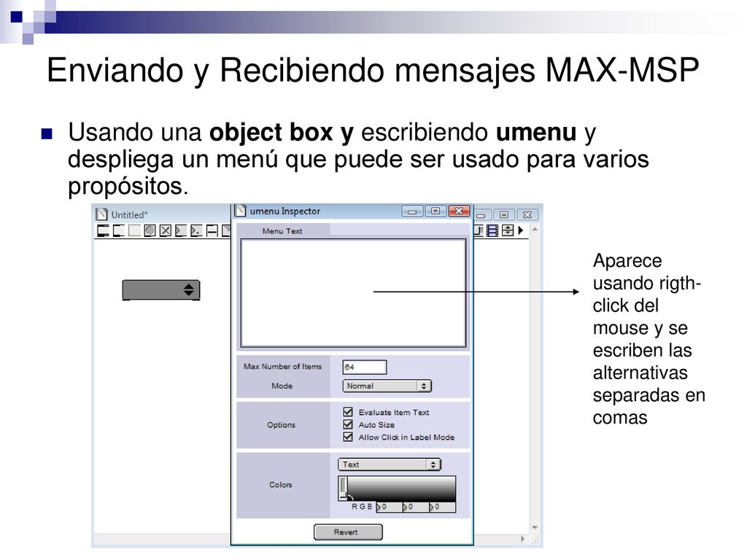
Task: Click the Revert button
Action: click(348, 532)
